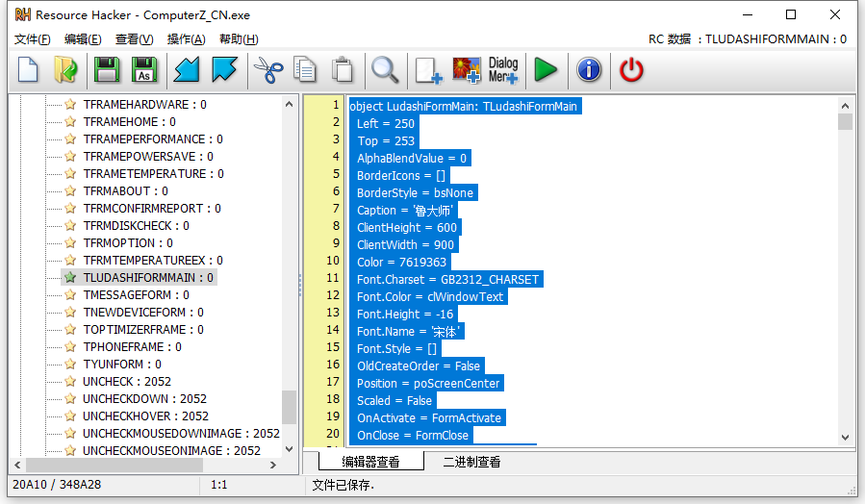Select TPHONEFRAME : 0 resource
865x504 pixels.
coord(133,346)
